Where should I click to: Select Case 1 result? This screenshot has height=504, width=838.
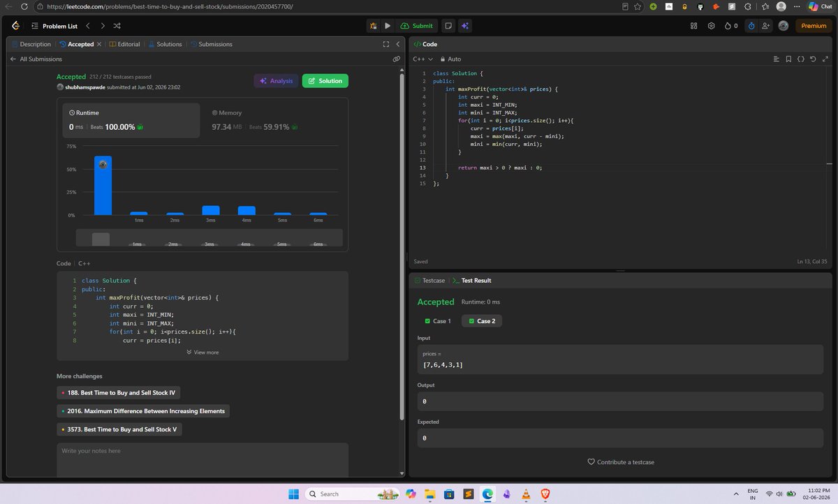click(x=437, y=321)
